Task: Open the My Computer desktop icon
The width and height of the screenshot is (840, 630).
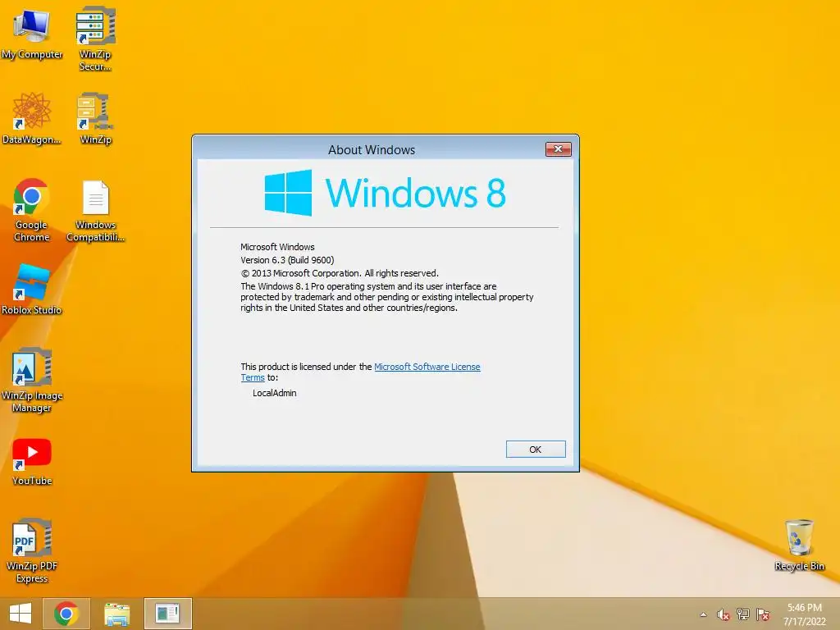Action: pyautogui.click(x=32, y=34)
